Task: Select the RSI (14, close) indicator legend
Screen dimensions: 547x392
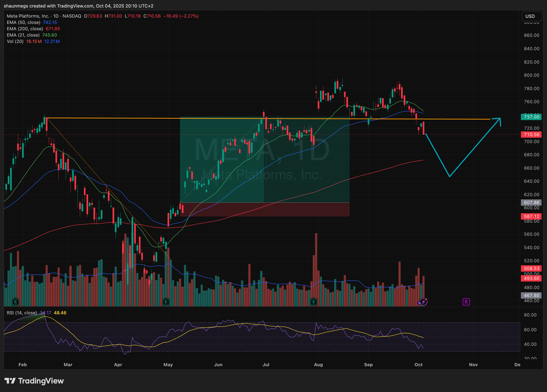Action: click(x=21, y=313)
